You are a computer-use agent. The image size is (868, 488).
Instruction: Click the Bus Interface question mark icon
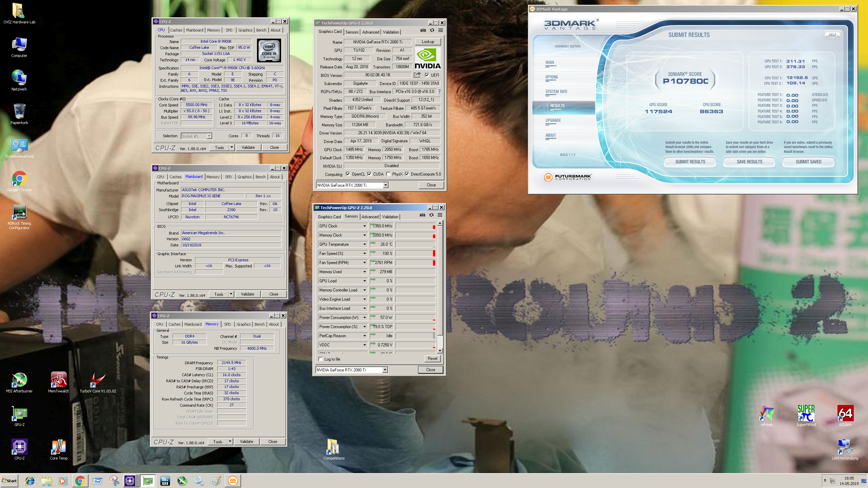439,91
